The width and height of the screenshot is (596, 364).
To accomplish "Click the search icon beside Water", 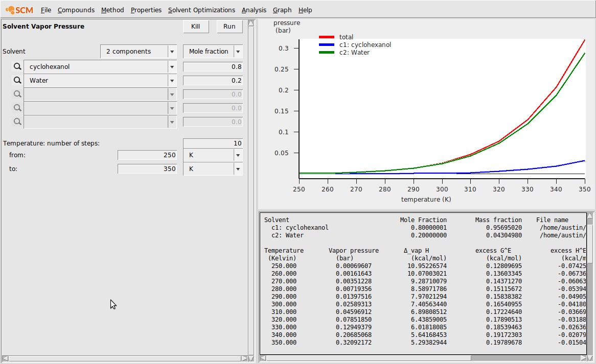I will (x=17, y=81).
